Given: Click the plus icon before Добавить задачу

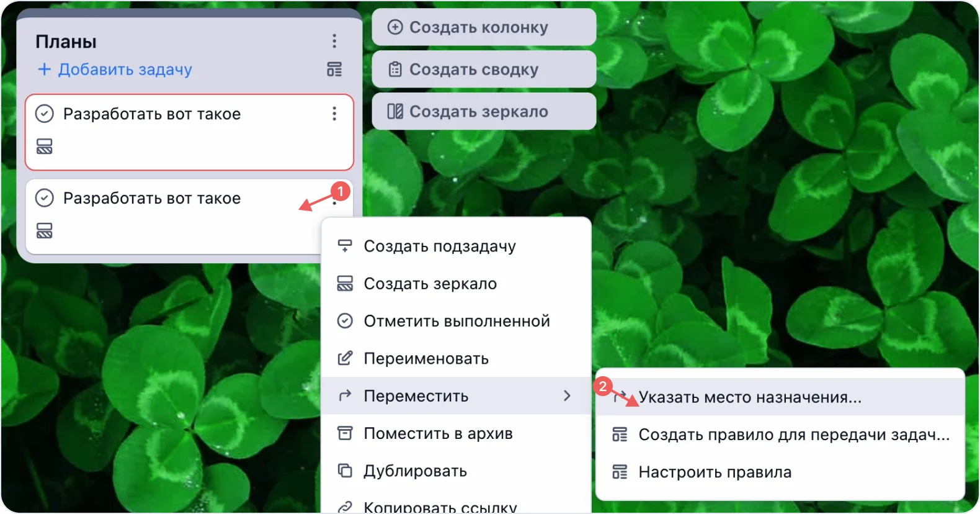Looking at the screenshot, I should tap(44, 69).
